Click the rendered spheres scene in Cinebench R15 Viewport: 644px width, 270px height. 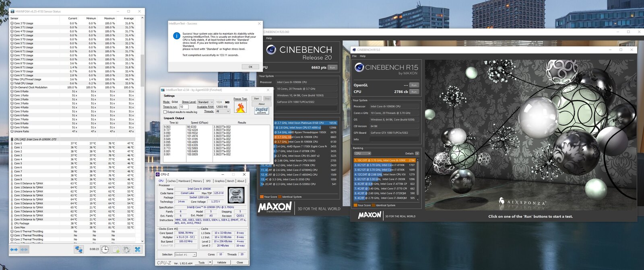531,135
